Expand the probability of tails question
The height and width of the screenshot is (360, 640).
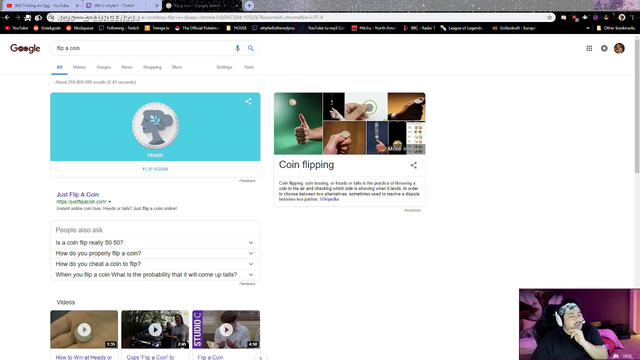point(155,275)
